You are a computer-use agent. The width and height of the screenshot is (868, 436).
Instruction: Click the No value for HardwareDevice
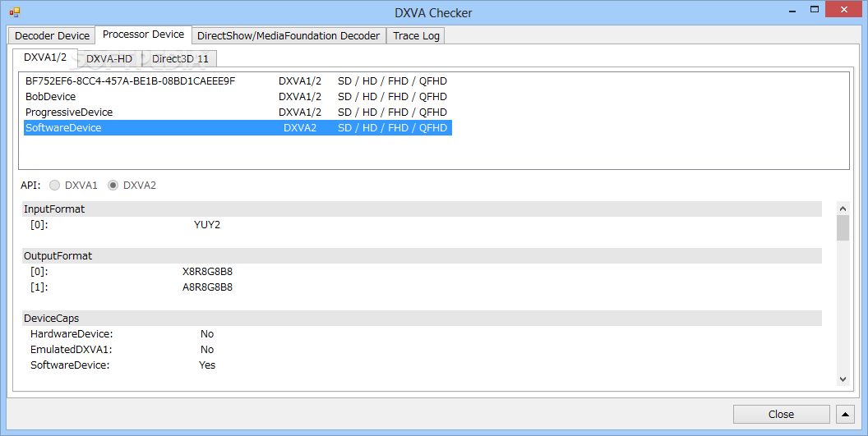coord(207,334)
